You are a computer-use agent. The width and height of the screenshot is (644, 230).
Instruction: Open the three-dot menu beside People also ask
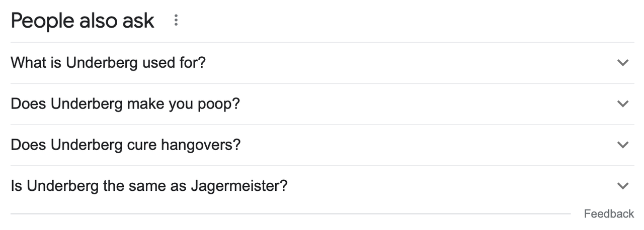coord(176,21)
